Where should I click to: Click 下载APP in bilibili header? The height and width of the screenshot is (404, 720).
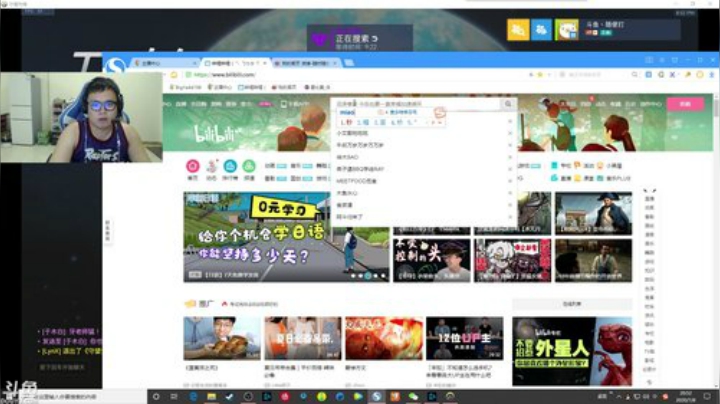click(294, 104)
